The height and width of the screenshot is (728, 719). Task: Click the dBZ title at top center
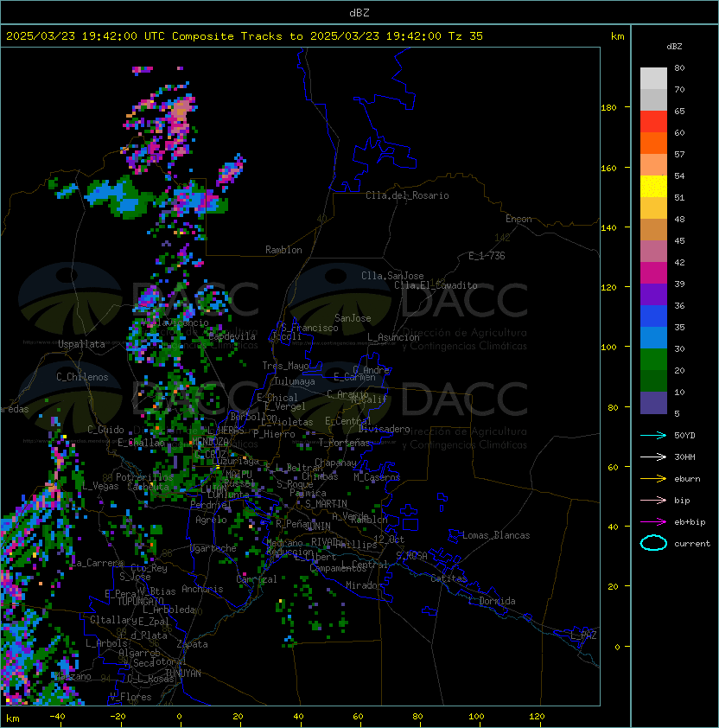pos(359,12)
